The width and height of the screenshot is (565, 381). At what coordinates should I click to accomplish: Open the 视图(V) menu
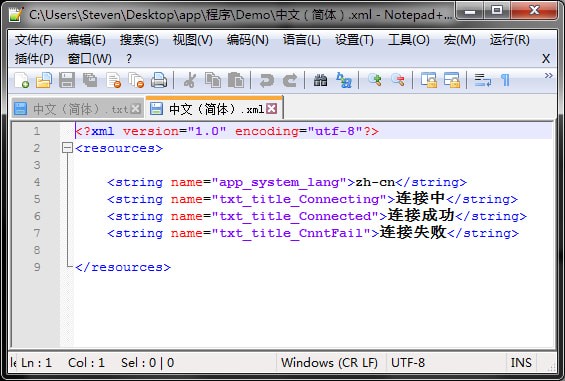(193, 40)
